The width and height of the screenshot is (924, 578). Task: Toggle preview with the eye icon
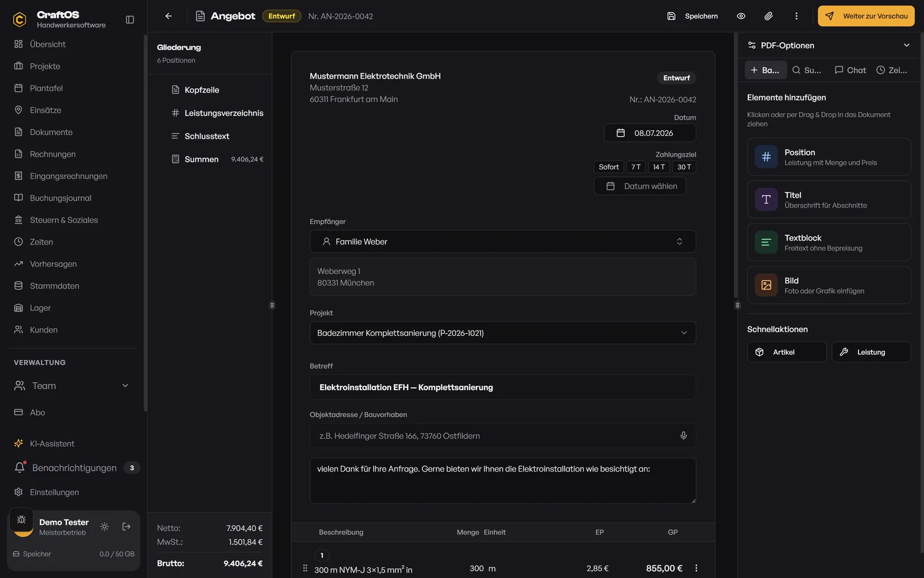pos(741,16)
